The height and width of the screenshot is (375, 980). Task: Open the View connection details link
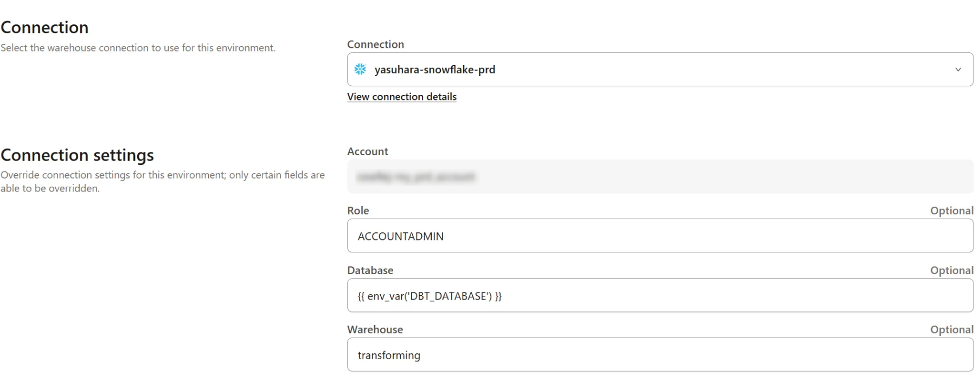point(402,97)
